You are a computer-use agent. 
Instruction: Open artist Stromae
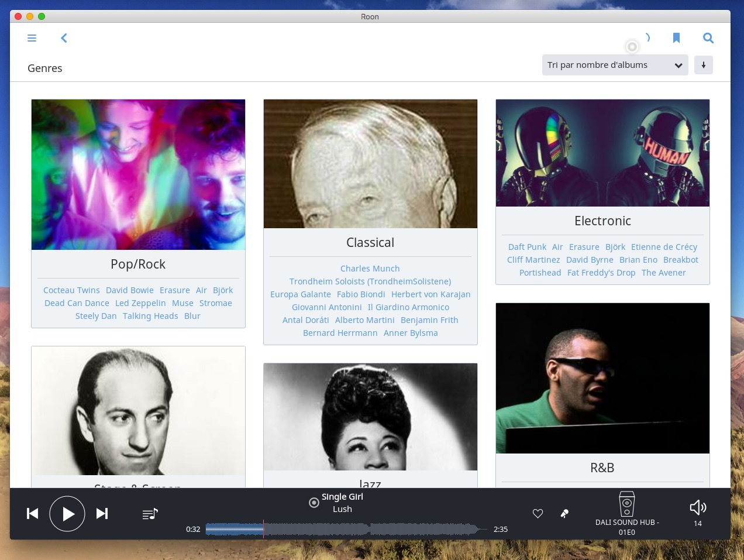click(x=216, y=303)
